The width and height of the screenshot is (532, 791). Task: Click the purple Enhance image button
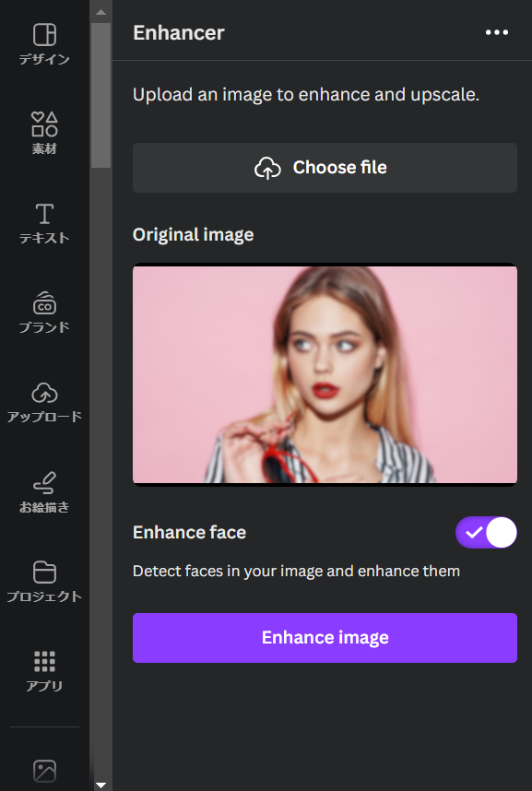[325, 638]
